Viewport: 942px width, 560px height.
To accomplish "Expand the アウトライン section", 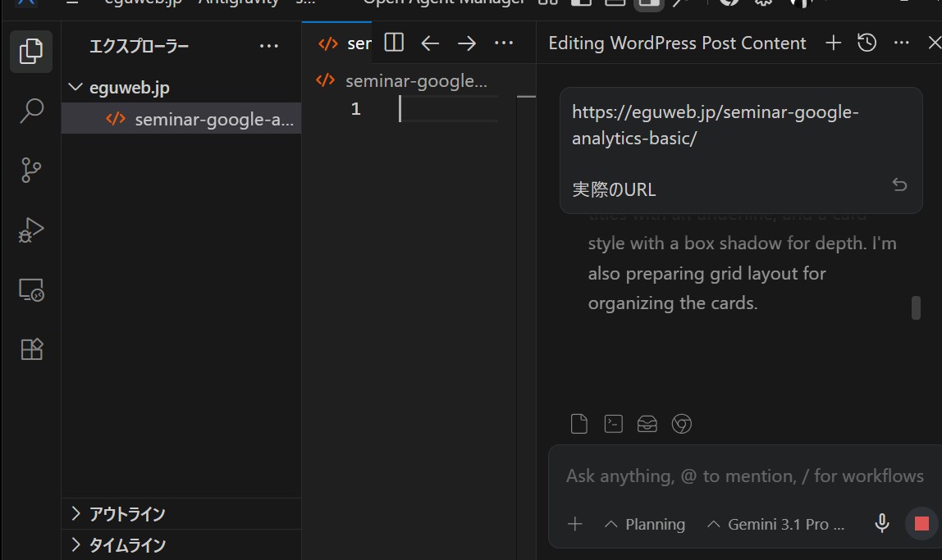I will click(x=123, y=513).
